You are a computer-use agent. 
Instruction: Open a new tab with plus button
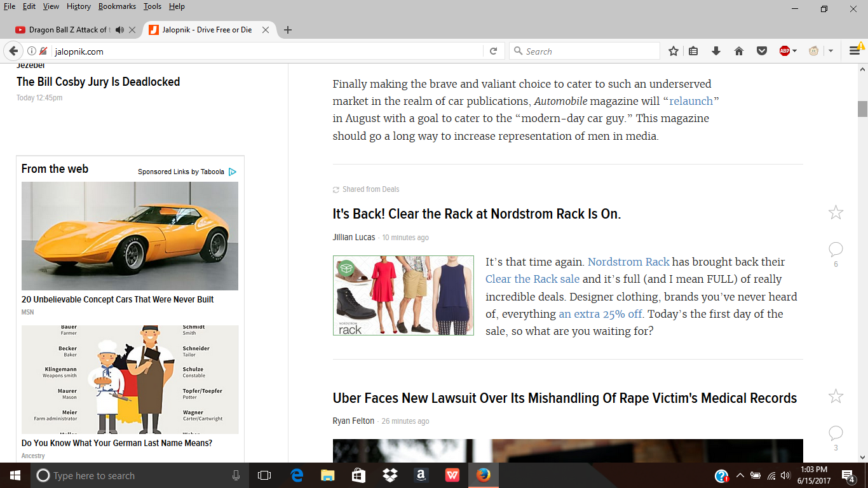[x=288, y=30]
